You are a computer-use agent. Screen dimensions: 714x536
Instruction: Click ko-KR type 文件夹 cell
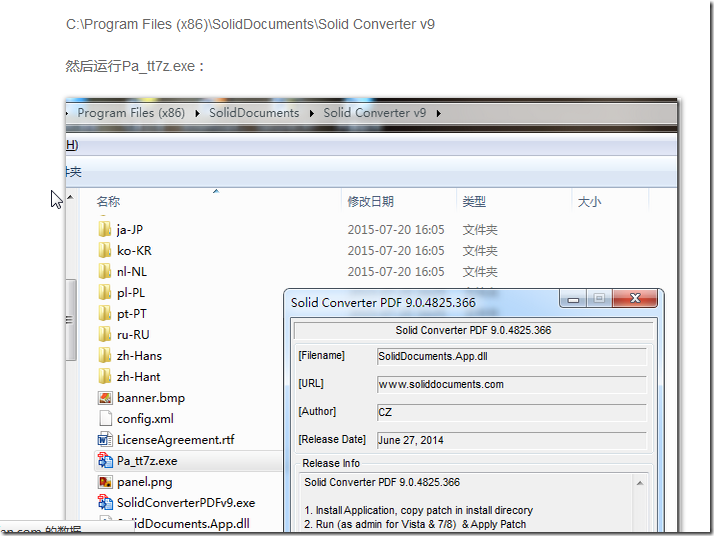point(480,250)
